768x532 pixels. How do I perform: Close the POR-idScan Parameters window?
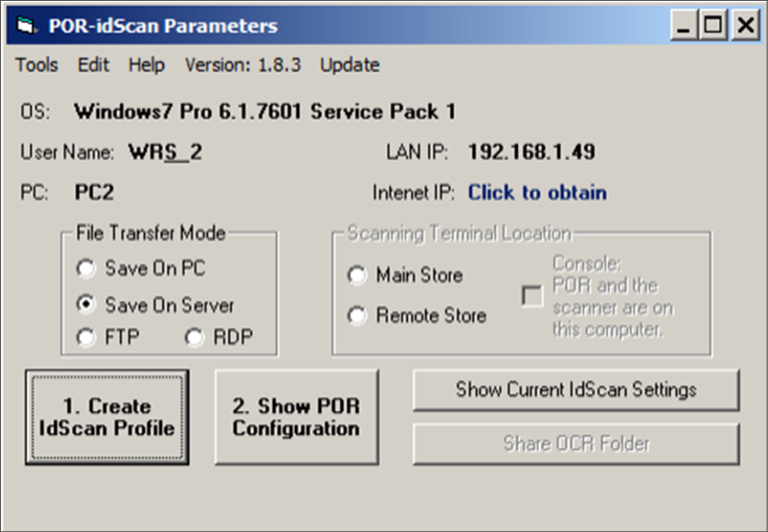coord(744,27)
